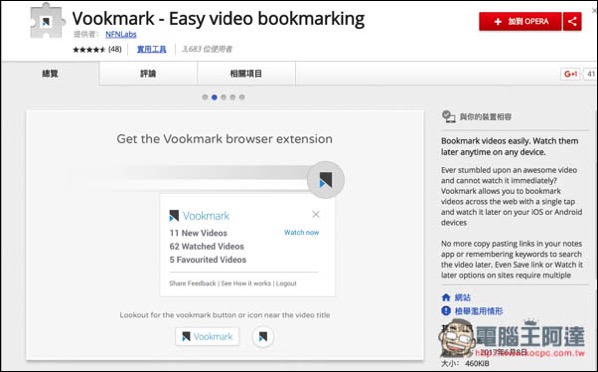Select the fourth carousel dot

click(233, 97)
